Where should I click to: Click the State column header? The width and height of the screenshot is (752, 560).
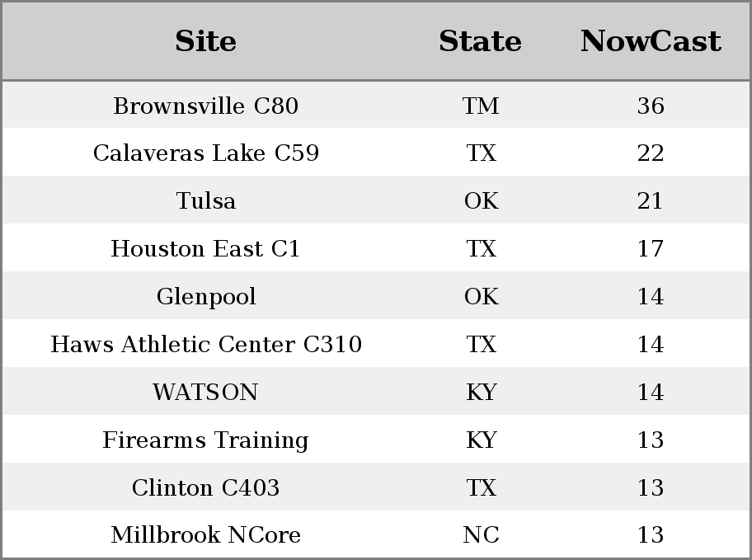(480, 41)
